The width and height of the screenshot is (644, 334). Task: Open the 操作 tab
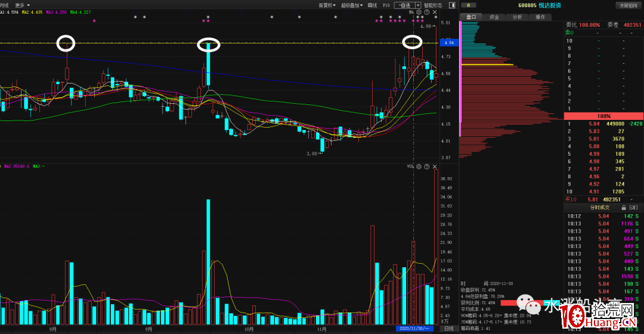click(540, 17)
